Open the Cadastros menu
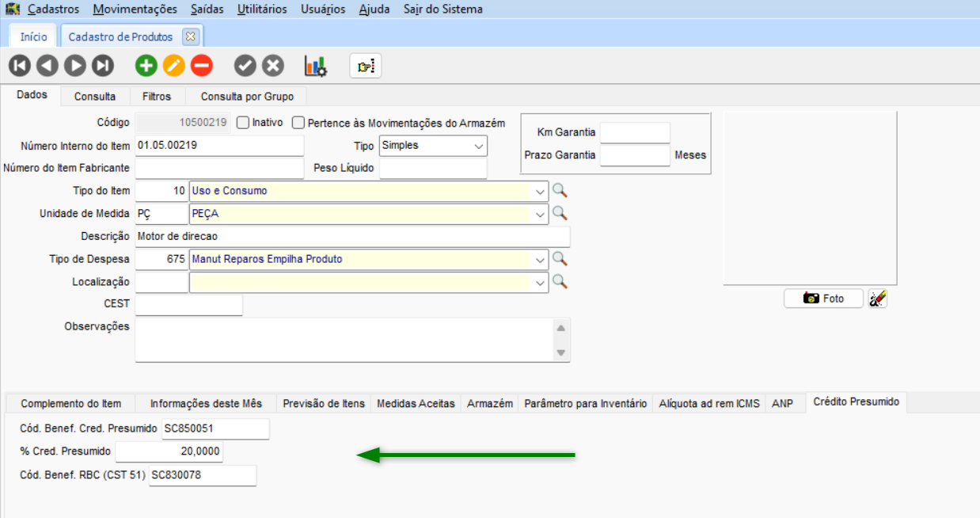The height and width of the screenshot is (518, 980). point(53,10)
